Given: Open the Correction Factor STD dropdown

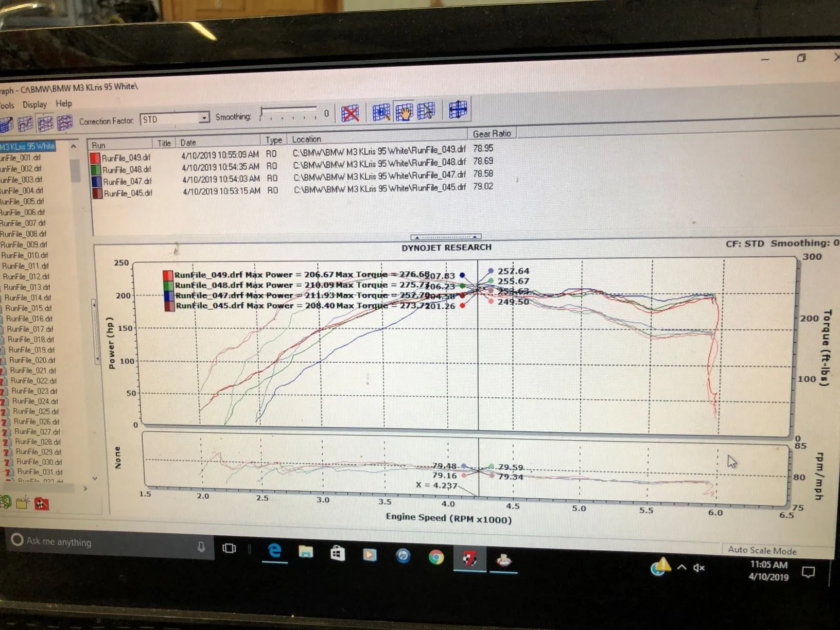Looking at the screenshot, I should point(204,118).
